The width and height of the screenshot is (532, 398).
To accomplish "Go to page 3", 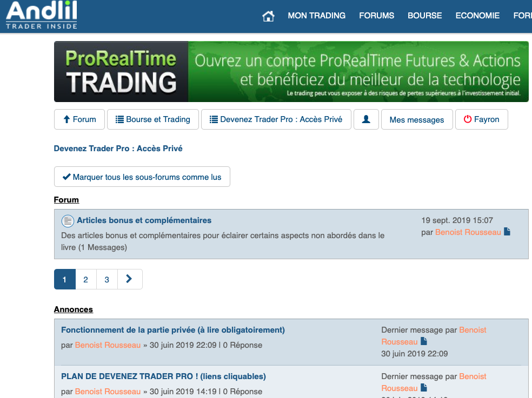I will [107, 279].
